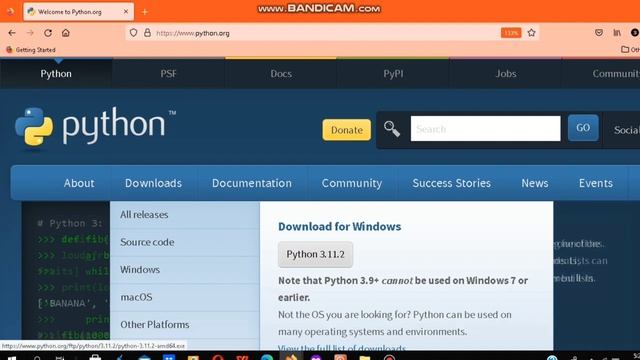The height and width of the screenshot is (360, 640).
Task: Select All releases in Downloads submenu
Action: coord(184,215)
